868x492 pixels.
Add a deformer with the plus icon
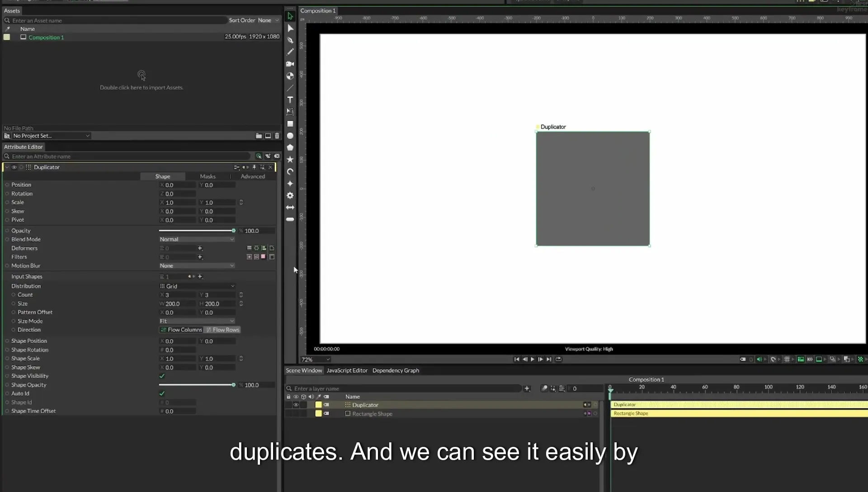coord(200,248)
